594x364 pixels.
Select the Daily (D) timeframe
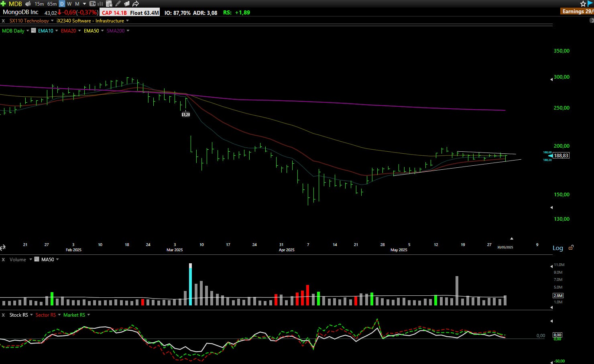pos(62,4)
